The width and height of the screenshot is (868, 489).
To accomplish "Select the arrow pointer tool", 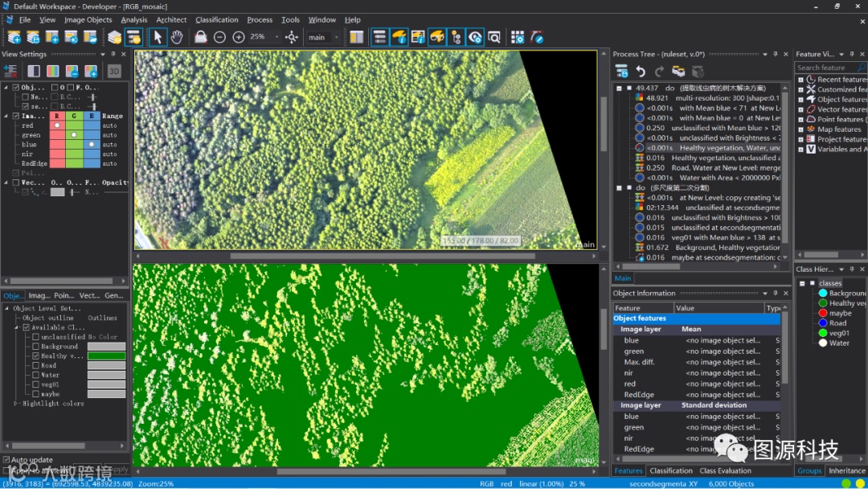I will (x=158, y=37).
